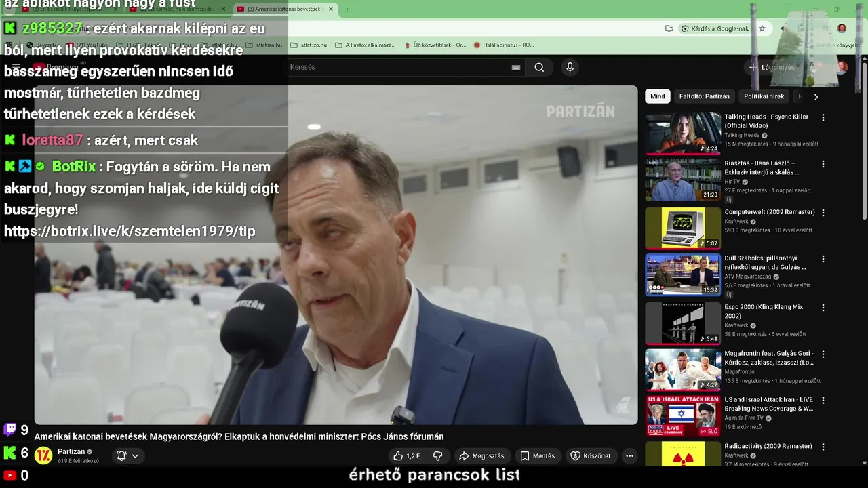Open Megafrontin channel name

[739, 371]
